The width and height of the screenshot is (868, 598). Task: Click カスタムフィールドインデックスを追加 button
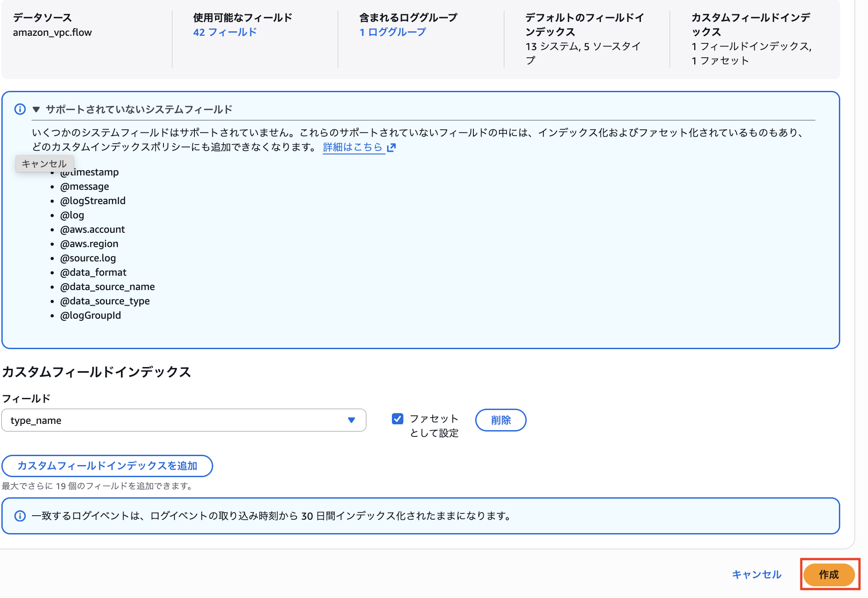107,466
